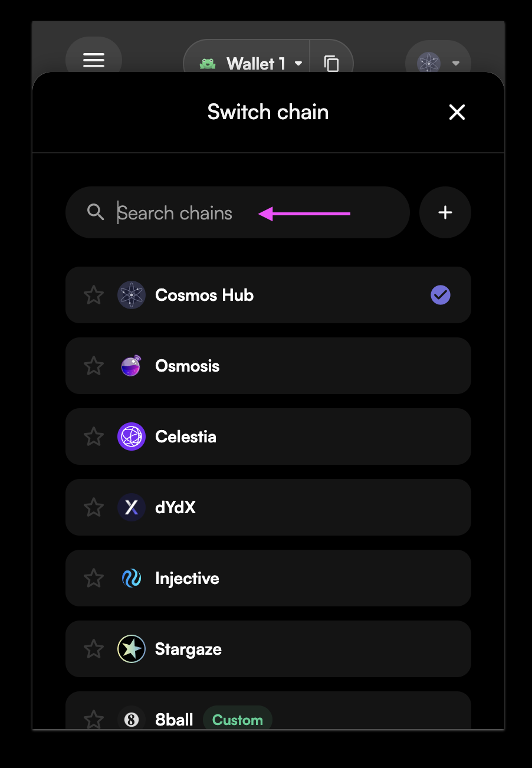Close the Switch chain panel
The width and height of the screenshot is (532, 768).
(x=457, y=112)
